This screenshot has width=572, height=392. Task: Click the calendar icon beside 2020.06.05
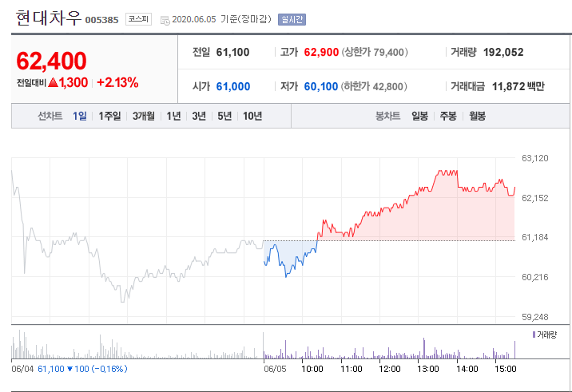(x=165, y=21)
